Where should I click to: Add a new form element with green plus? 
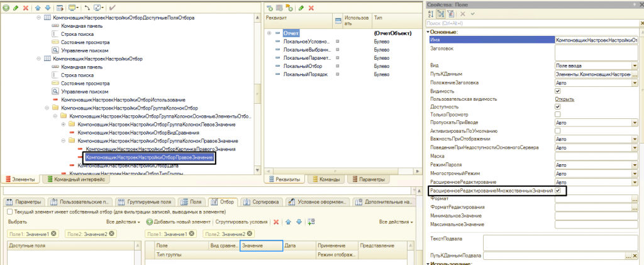7,8
